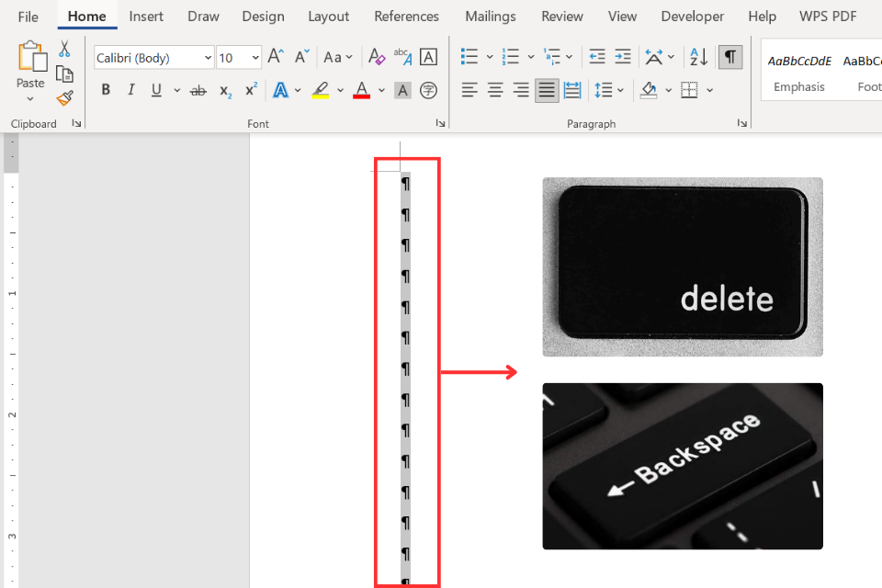This screenshot has height=588, width=882.
Task: Apply Asian layout text direction
Action: (654, 57)
